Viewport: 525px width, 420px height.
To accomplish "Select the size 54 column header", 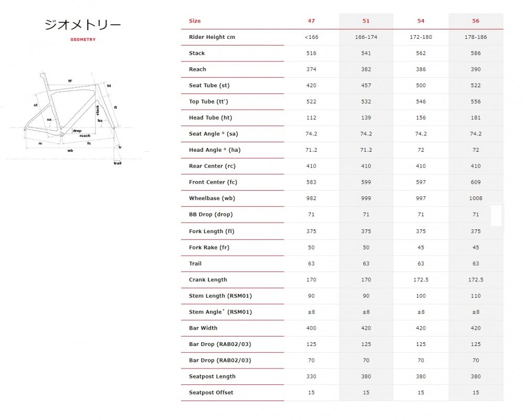I will click(x=421, y=21).
